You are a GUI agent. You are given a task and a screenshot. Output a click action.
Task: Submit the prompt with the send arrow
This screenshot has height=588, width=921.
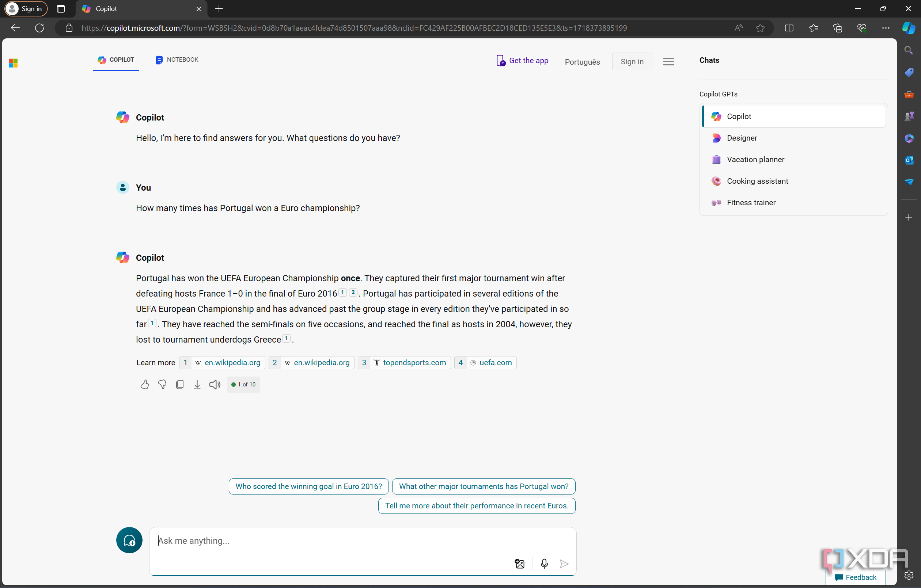click(564, 564)
